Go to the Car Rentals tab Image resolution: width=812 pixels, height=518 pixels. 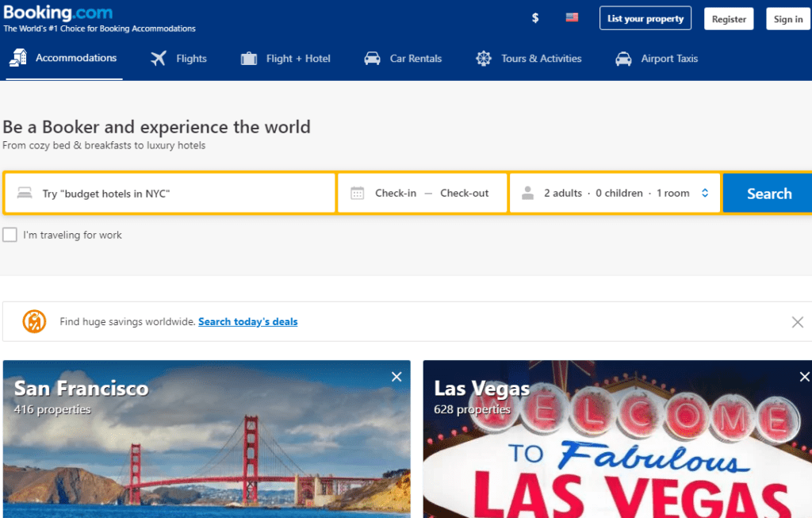[403, 59]
